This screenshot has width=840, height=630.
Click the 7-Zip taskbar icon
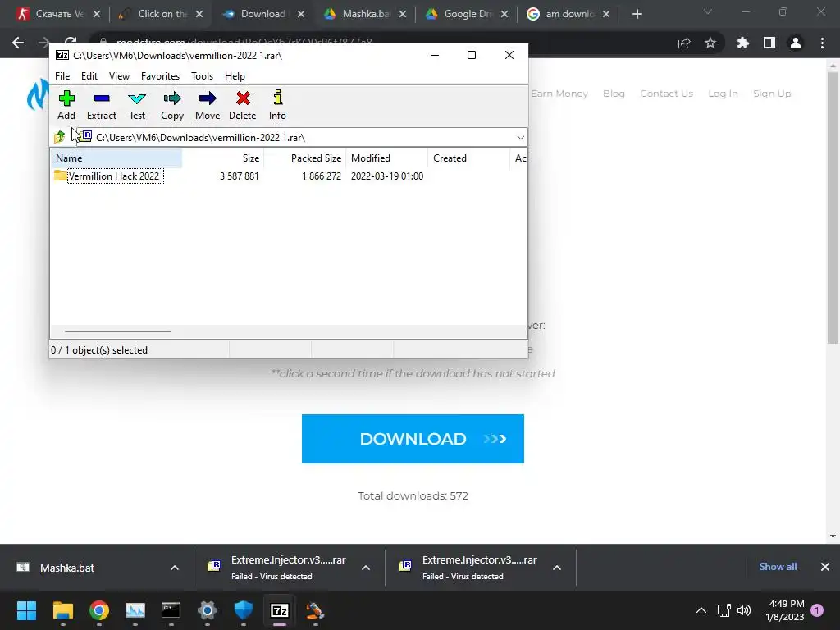[280, 610]
